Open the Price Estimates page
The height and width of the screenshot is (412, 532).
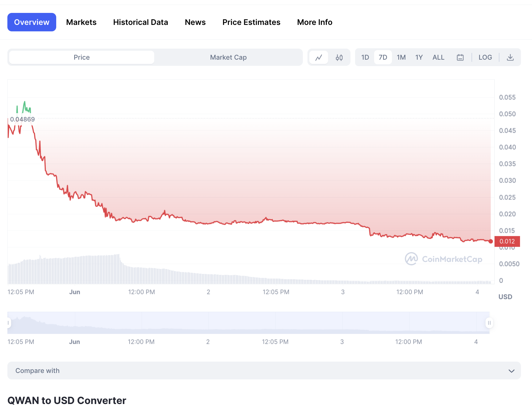(251, 22)
